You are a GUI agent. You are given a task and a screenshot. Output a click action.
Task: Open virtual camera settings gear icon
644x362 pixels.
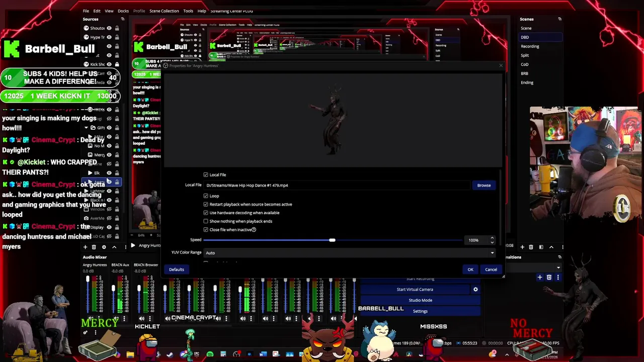(475, 290)
